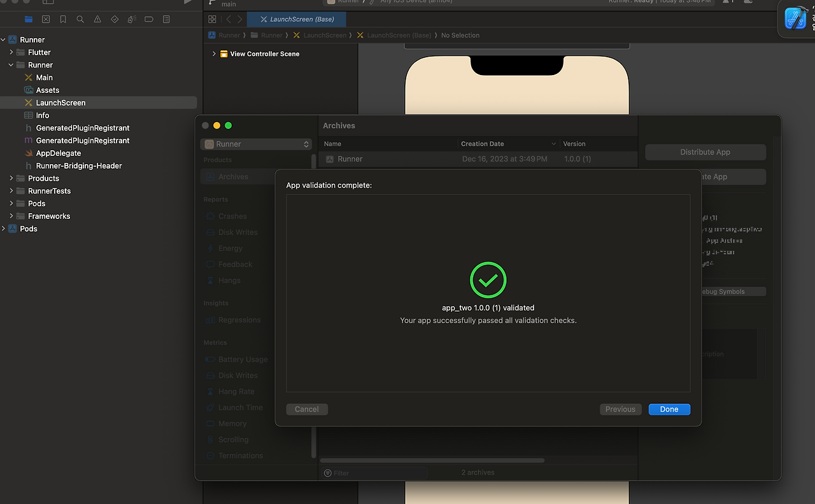Sort archives by Creation Date column
The height and width of the screenshot is (504, 815).
[508, 144]
